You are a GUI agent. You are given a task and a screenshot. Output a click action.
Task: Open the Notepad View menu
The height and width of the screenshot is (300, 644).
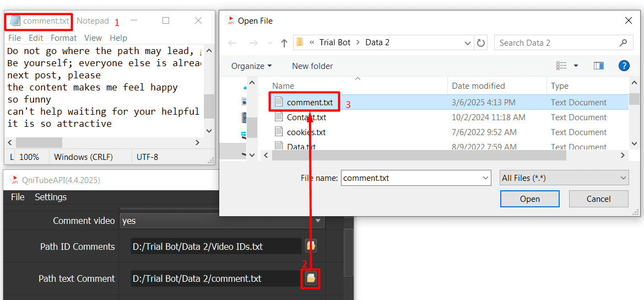[x=93, y=38]
